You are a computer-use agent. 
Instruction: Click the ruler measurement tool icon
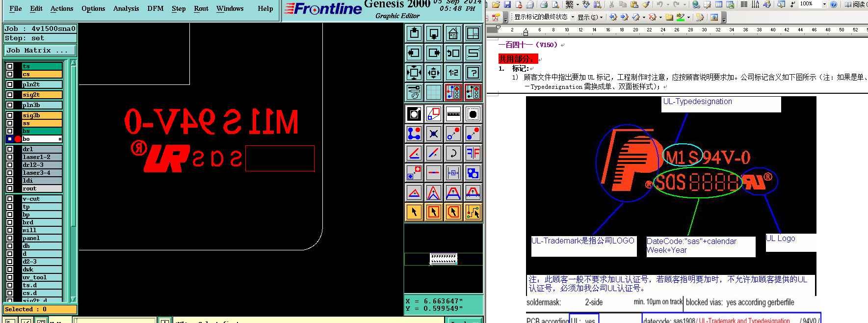point(453,114)
